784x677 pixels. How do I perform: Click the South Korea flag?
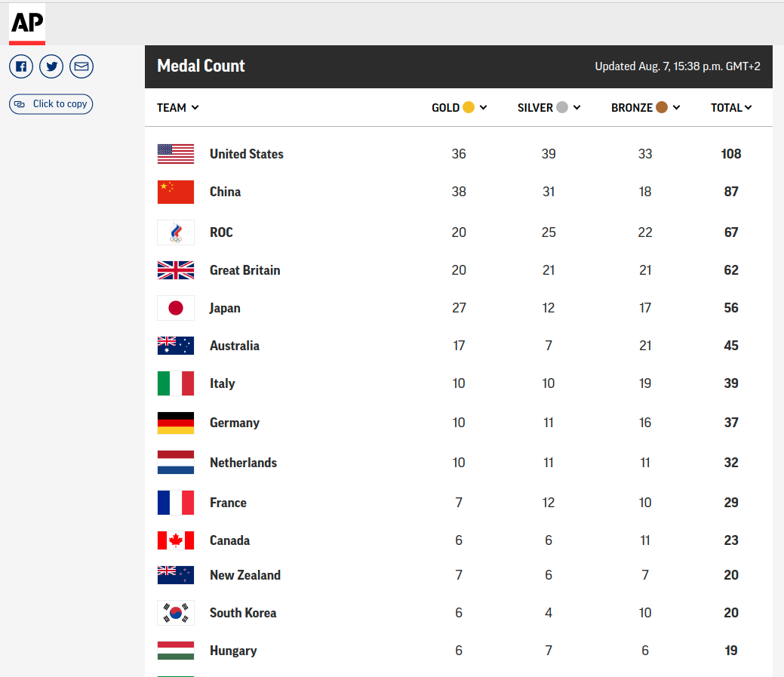[176, 613]
